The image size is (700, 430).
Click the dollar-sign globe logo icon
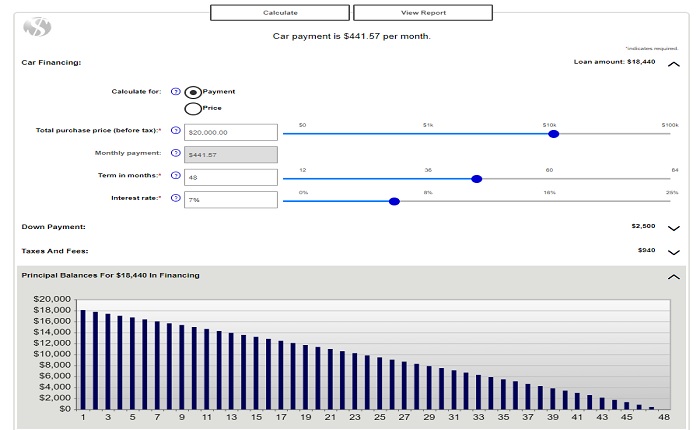tap(37, 27)
